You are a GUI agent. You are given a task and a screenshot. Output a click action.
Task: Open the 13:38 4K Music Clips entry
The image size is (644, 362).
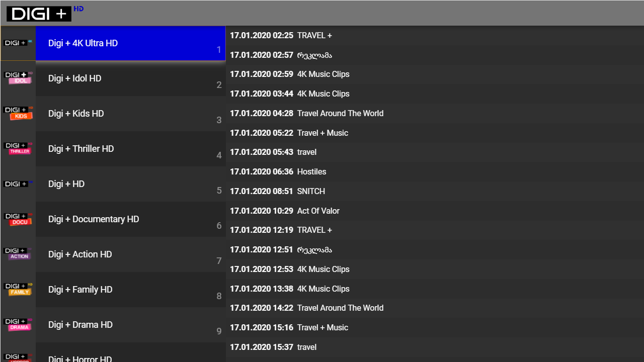[x=435, y=289]
